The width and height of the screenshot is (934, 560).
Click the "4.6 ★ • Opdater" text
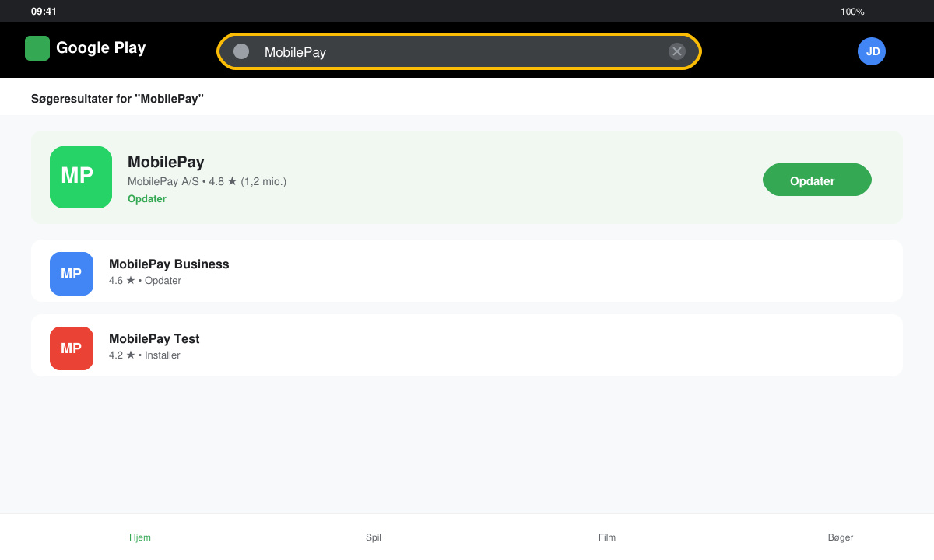145,281
